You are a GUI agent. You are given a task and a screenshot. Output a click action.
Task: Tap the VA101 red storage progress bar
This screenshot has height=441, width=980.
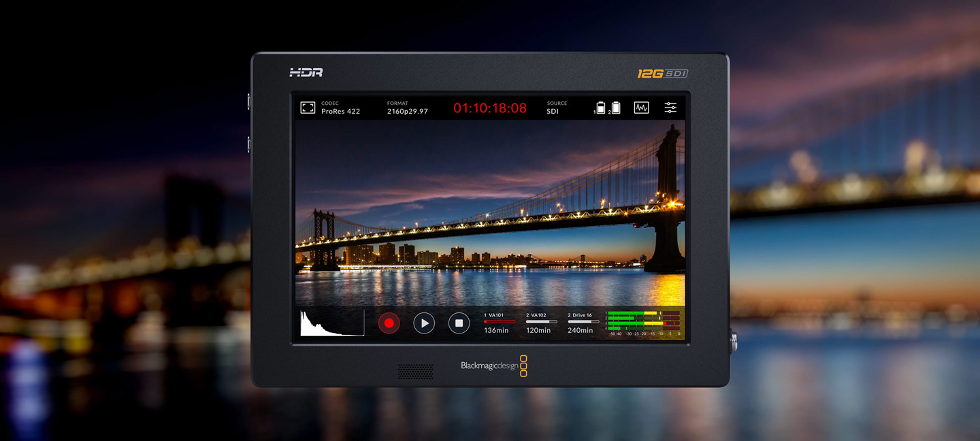500,321
